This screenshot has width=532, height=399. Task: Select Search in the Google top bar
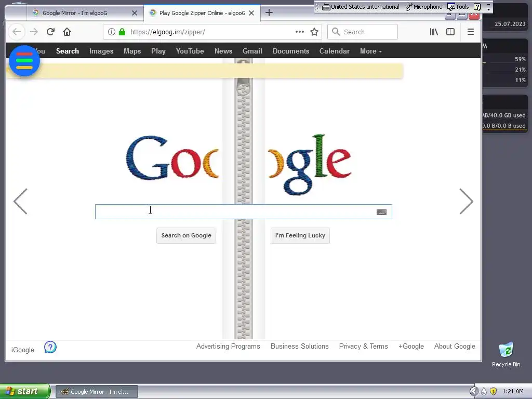pos(68,51)
